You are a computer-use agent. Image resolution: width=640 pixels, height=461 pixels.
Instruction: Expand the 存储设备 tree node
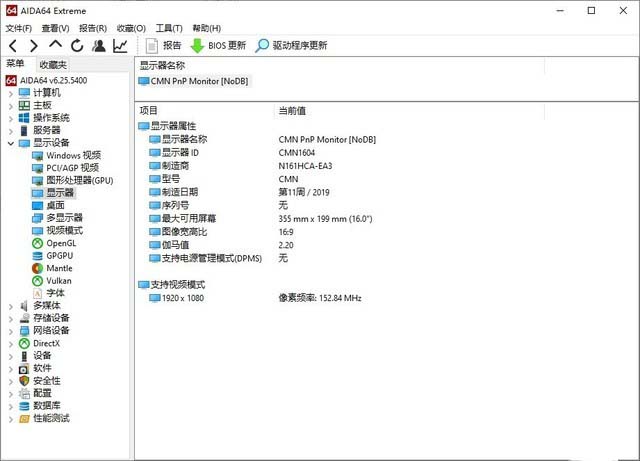pos(11,318)
